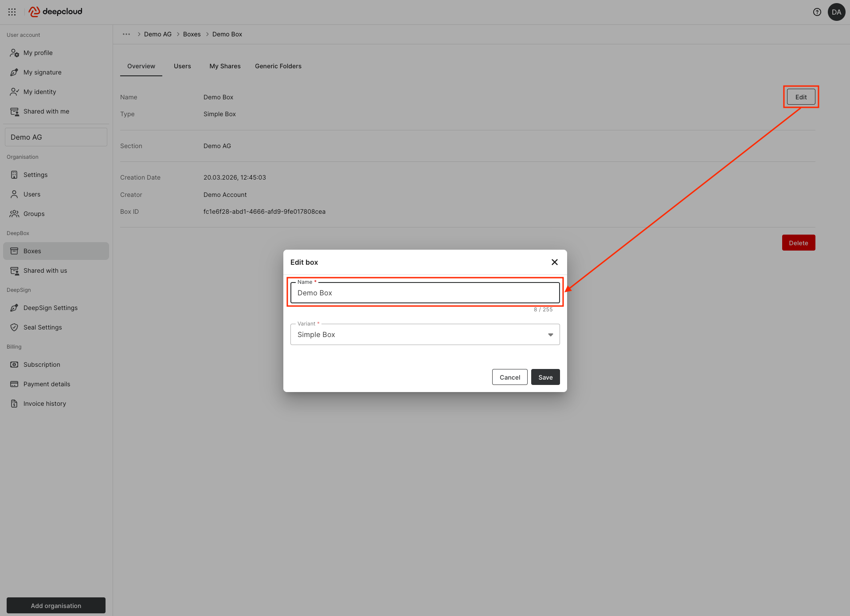Image resolution: width=850 pixels, height=616 pixels.
Task: Click the My signature pen icon
Action: coord(14,72)
